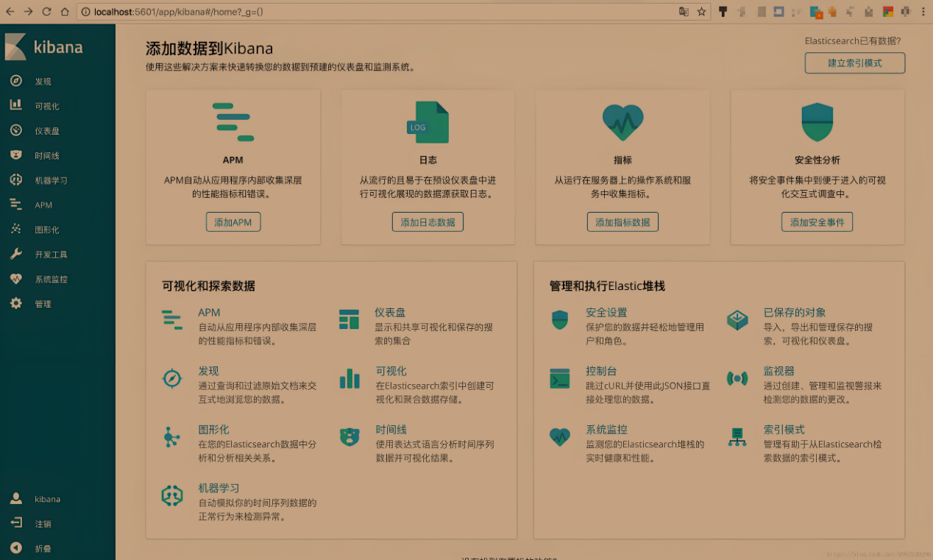Open the 监视器 link
Screen dimensions: 933x560
pyautogui.click(x=778, y=372)
